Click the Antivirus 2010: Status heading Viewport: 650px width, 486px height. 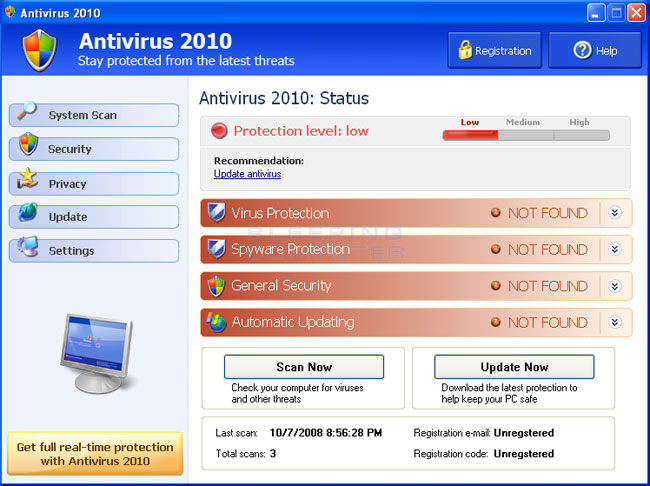(284, 98)
